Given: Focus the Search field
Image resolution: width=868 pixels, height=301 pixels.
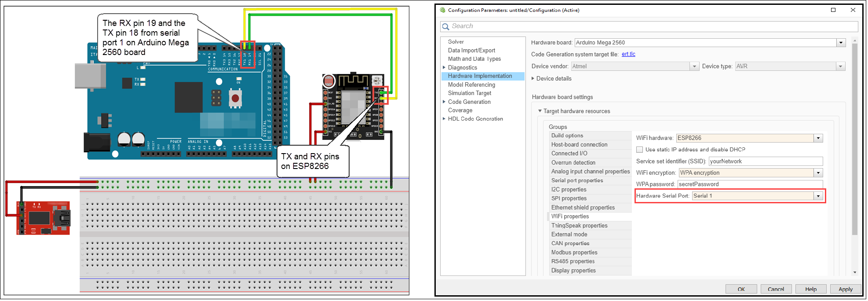Looking at the screenshot, I should point(649,26).
